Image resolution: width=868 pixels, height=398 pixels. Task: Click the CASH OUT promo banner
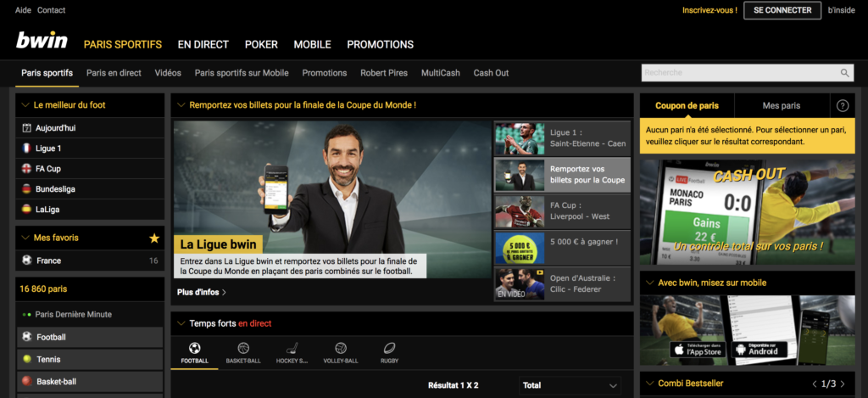748,212
